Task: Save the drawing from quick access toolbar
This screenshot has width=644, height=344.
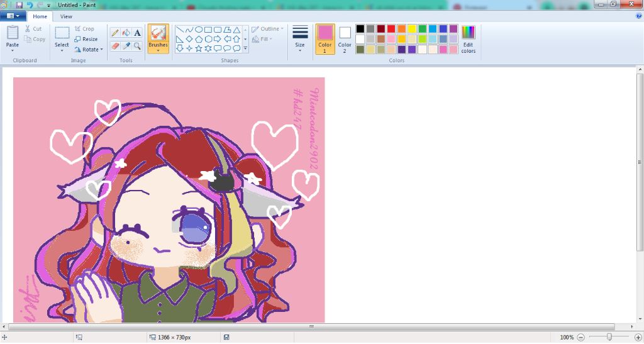Action: 19,5
